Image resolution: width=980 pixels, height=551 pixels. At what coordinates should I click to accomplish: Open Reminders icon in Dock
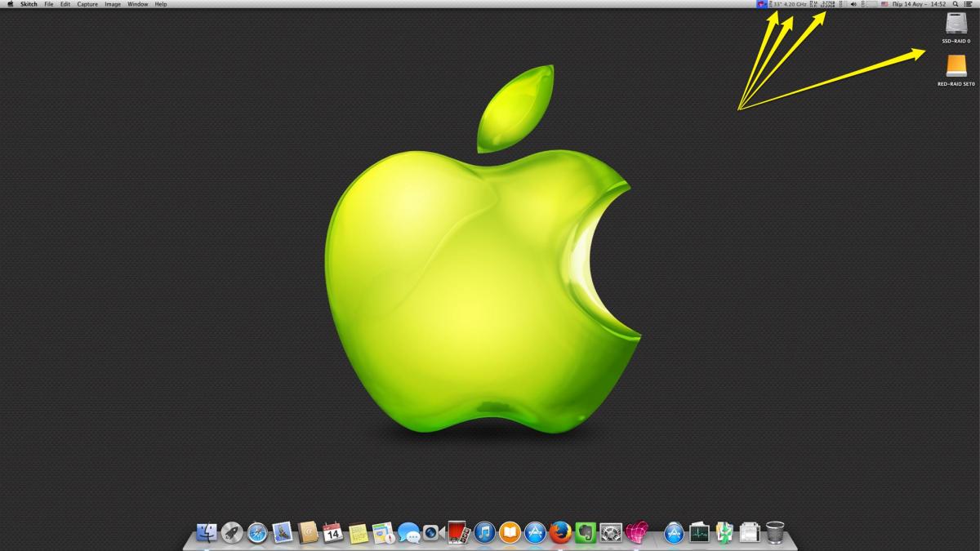tap(383, 533)
